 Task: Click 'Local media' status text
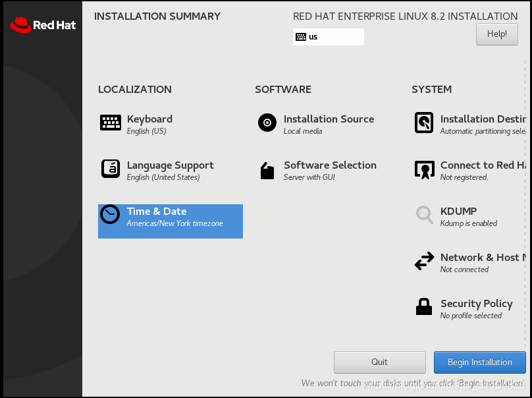coord(303,131)
